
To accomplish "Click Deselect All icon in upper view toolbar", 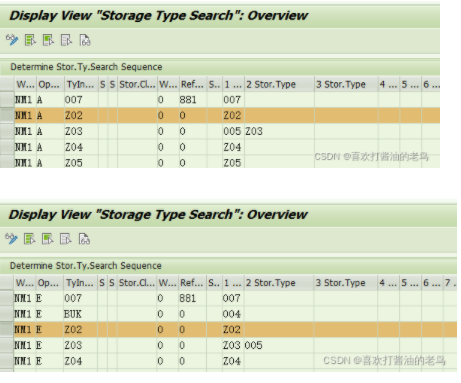I will (x=66, y=40).
